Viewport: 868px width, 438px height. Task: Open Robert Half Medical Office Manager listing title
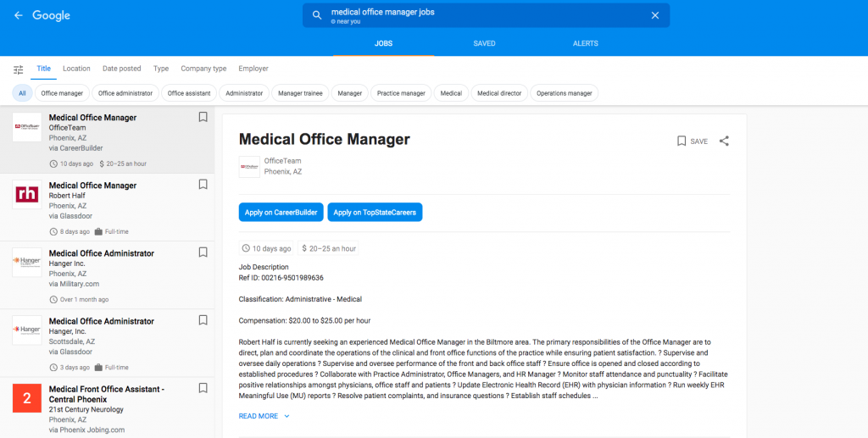pyautogui.click(x=92, y=186)
